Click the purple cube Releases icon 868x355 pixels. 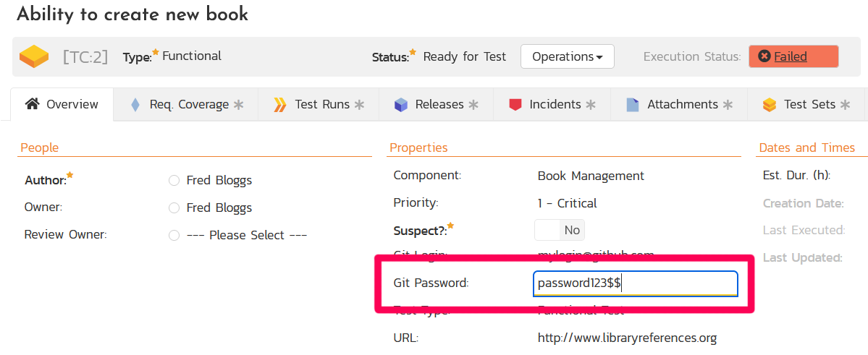400,105
